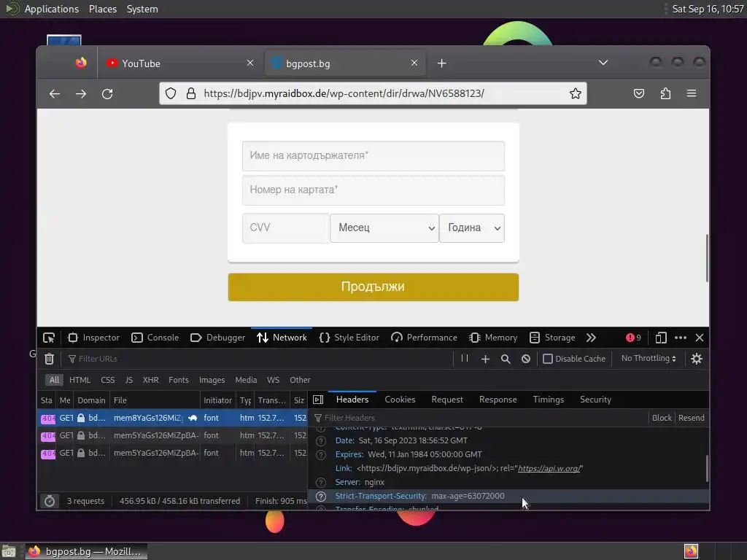The height and width of the screenshot is (560, 747).
Task: Open a new browser tab
Action: (x=441, y=63)
